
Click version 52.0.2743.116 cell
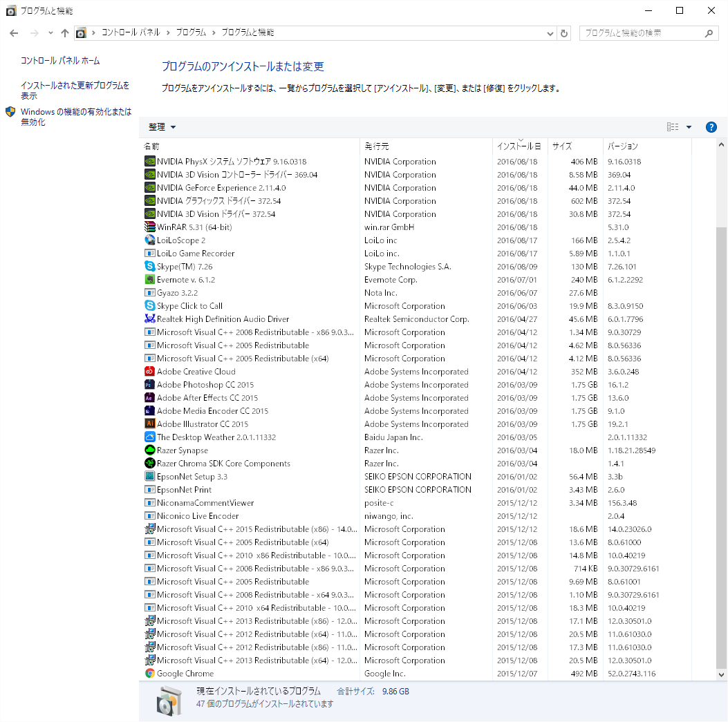click(631, 673)
